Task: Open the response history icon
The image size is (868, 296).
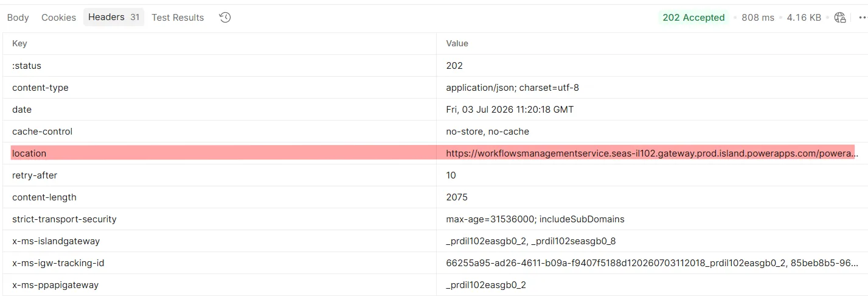Action: click(225, 18)
